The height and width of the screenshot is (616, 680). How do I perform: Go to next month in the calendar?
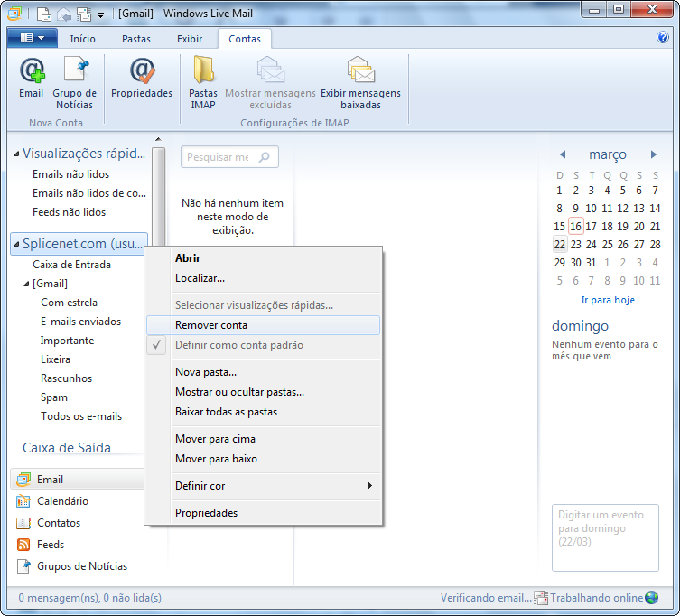click(x=654, y=154)
